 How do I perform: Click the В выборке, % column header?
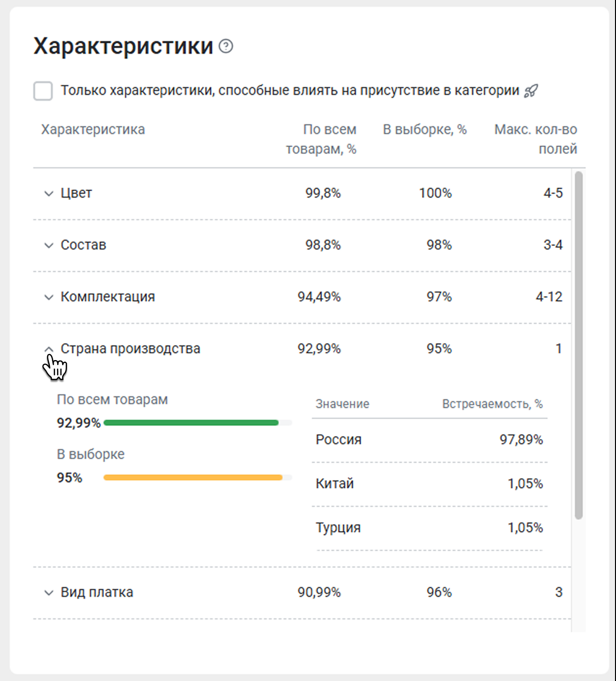[424, 130]
